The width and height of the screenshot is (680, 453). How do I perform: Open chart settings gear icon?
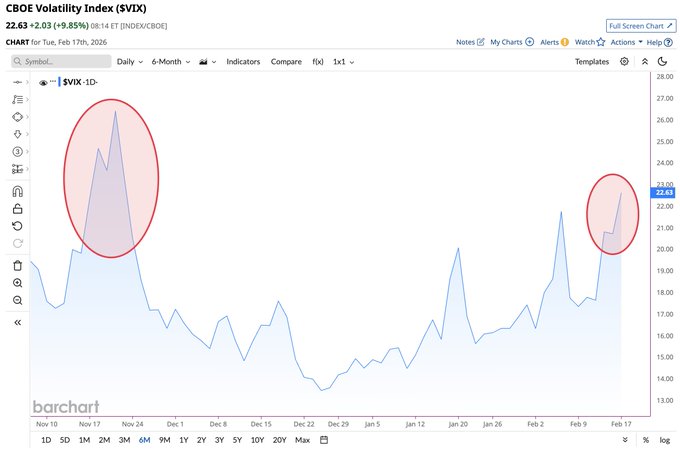[624, 62]
